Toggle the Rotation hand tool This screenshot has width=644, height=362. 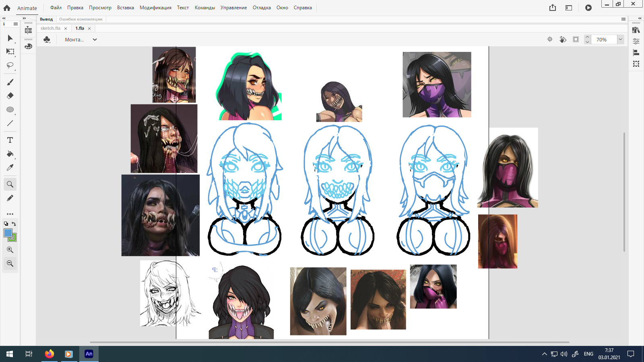pos(563,39)
